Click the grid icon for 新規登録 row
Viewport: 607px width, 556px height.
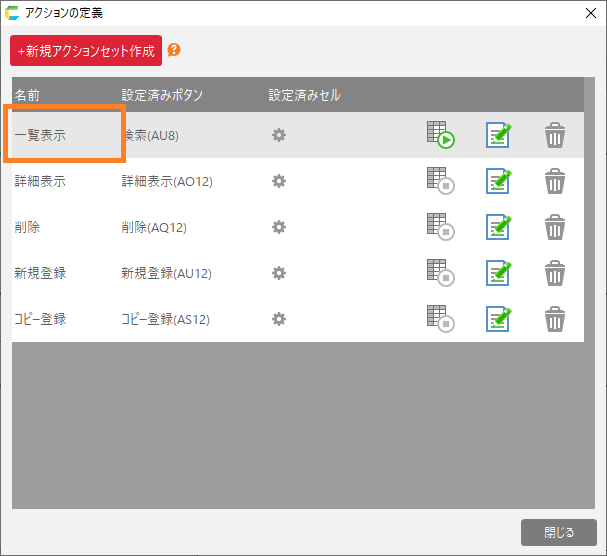click(440, 273)
